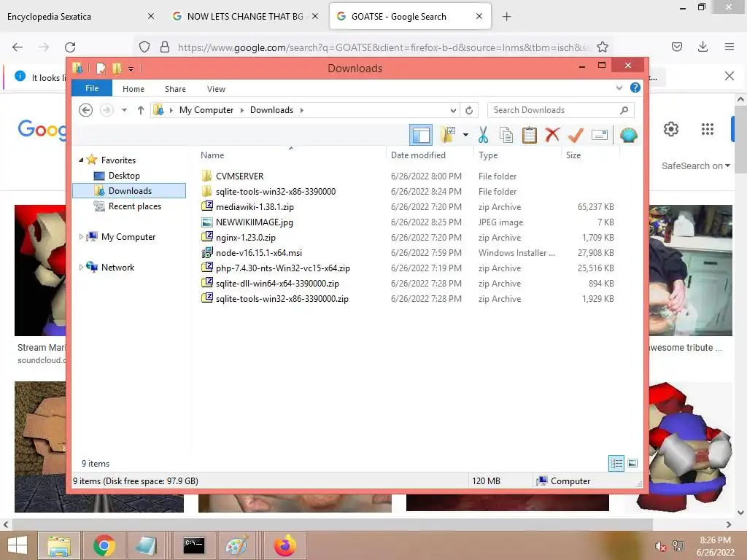Click the Refresh button in Explorer address bar

pos(469,111)
